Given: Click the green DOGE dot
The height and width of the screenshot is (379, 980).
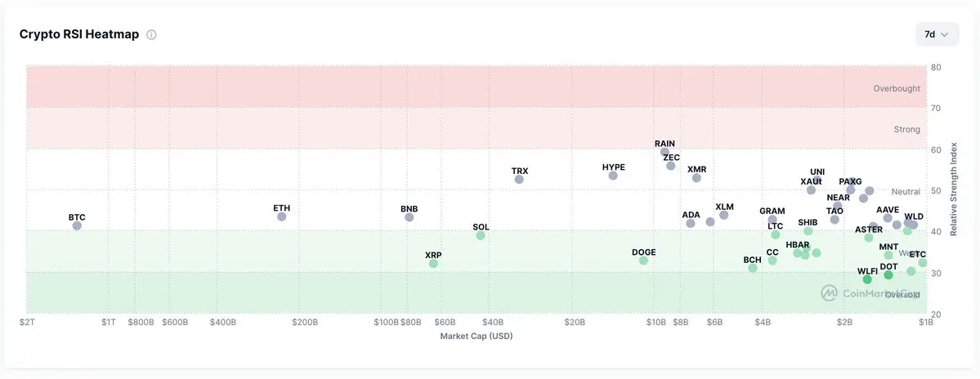Looking at the screenshot, I should 644,261.
